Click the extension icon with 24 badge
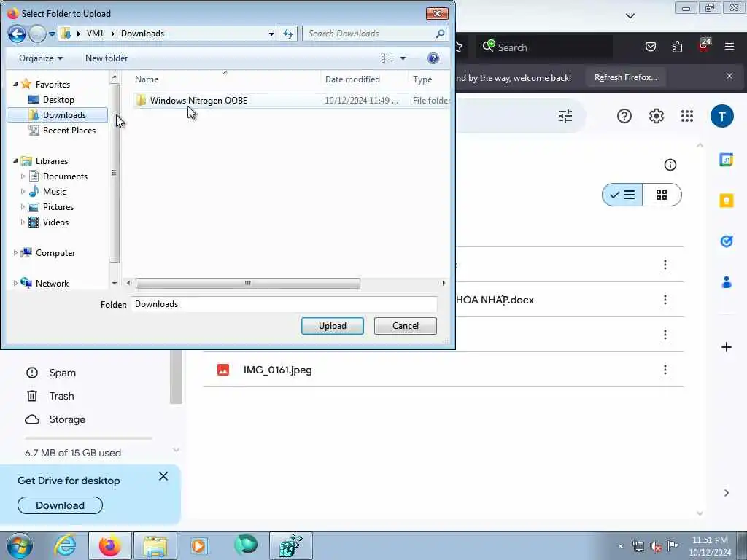Screen dimensions: 747x560 pyautogui.click(x=704, y=46)
